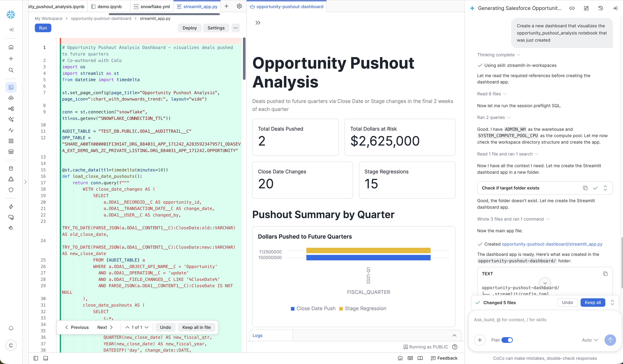
Task: Click Stage Regression yellow legend swatch
Action: [x=341, y=309]
